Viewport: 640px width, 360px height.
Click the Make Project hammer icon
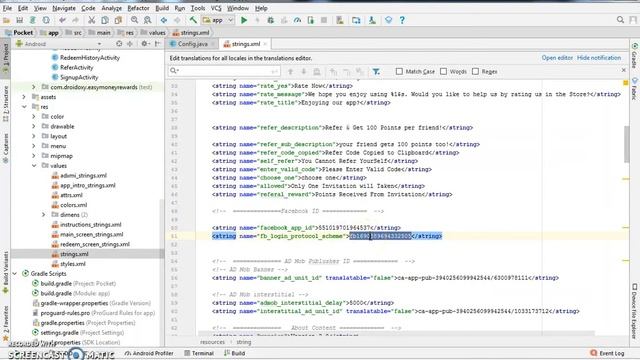click(x=193, y=20)
